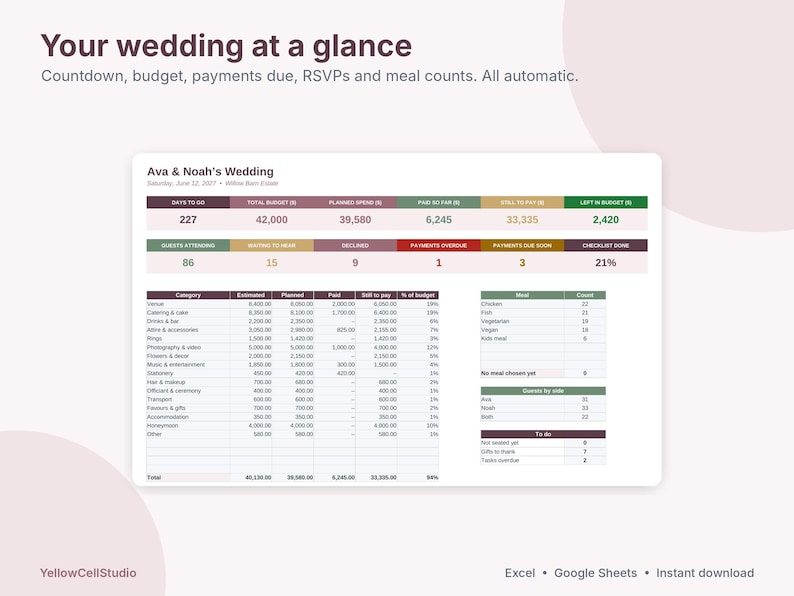Click the Category column header
Viewport: 794px width, 596px height.
[188, 295]
